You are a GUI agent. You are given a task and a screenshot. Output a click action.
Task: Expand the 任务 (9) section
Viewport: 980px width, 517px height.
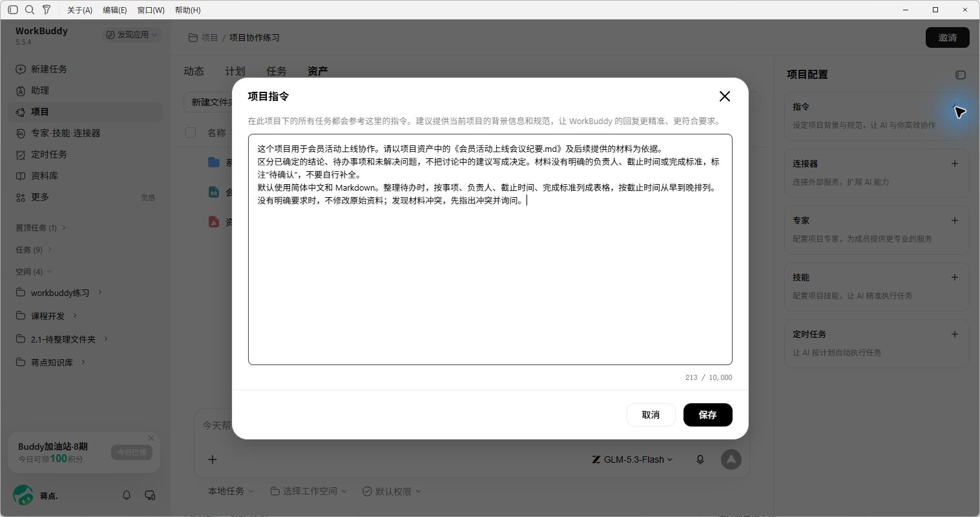click(x=34, y=249)
